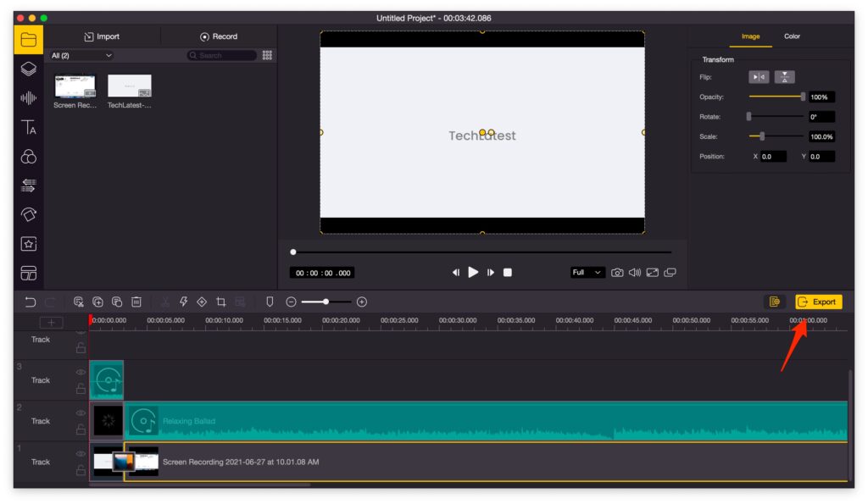Open the star Favorites panel in the sidebar
Screen dimensions: 868x504
28,244
